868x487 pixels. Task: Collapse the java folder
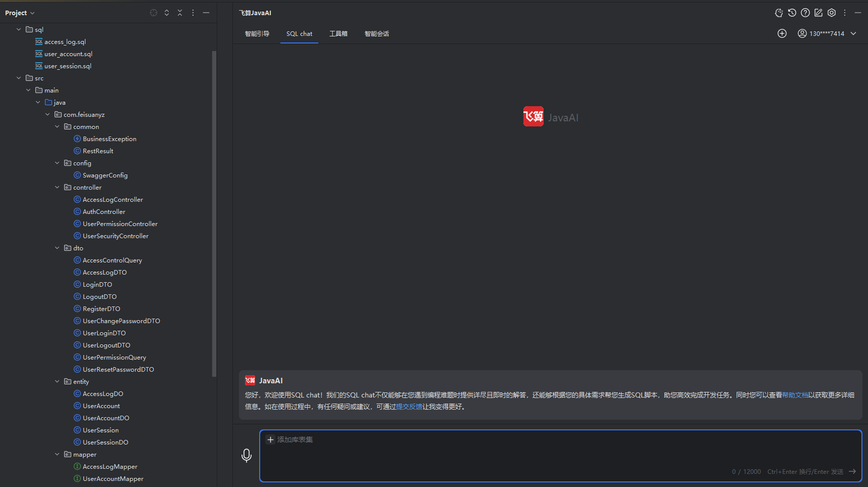[x=38, y=102]
